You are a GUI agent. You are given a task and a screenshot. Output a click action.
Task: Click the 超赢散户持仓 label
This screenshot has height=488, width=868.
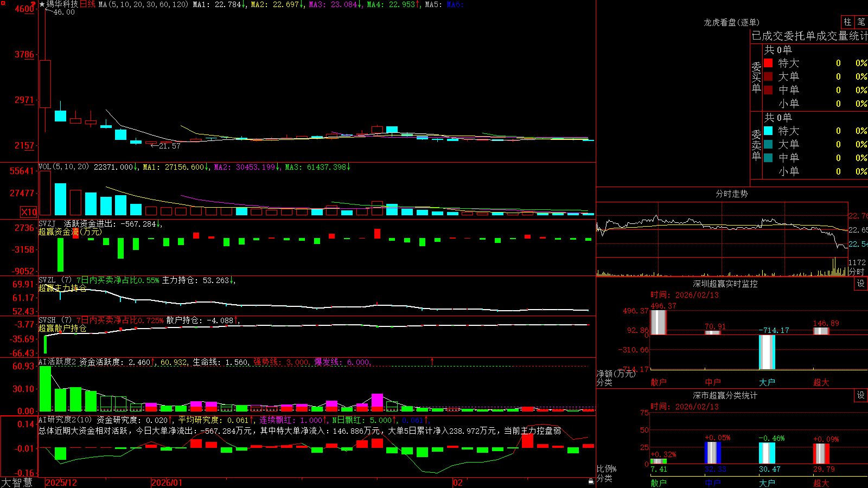62,328
